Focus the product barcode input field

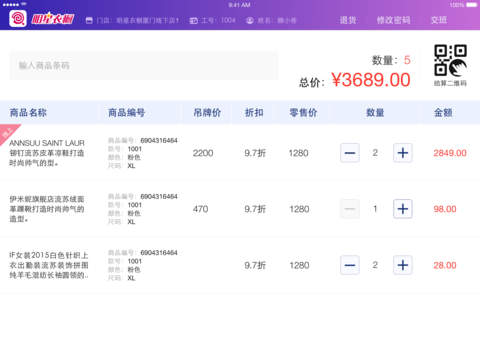tap(144, 65)
